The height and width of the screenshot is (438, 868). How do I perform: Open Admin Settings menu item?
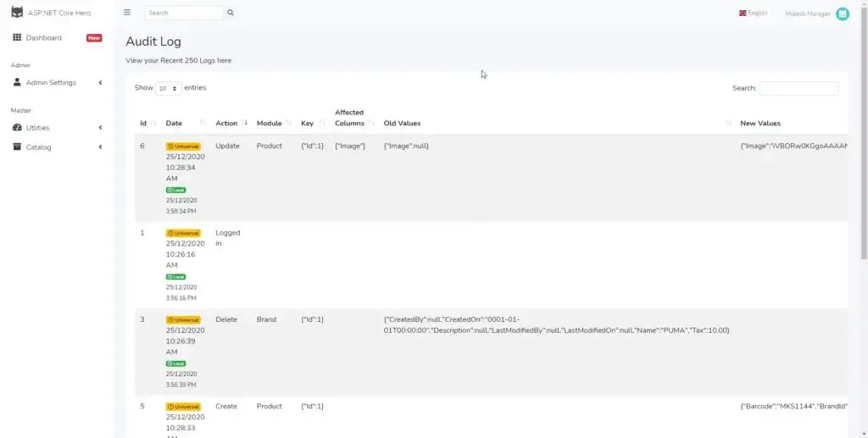click(x=57, y=82)
